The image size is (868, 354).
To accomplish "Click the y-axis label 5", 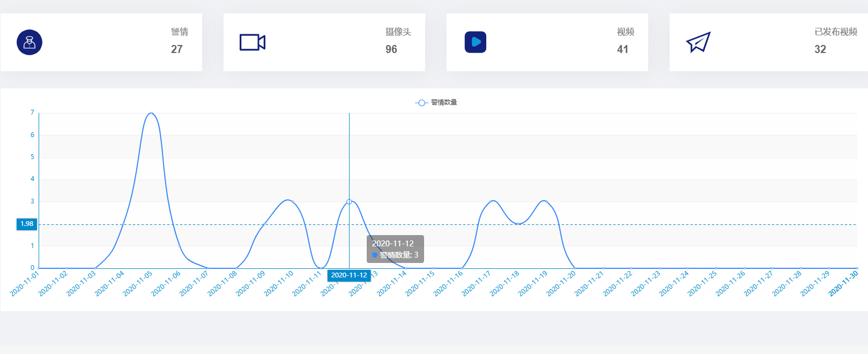I will point(32,157).
